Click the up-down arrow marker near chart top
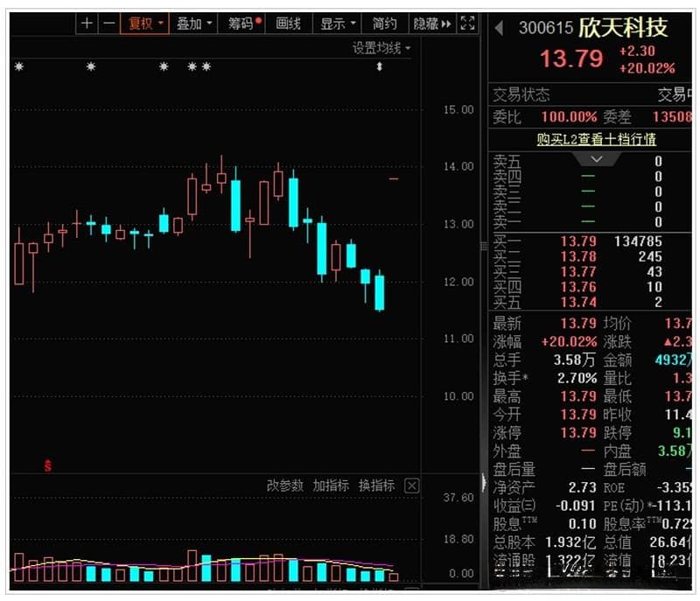 380,67
